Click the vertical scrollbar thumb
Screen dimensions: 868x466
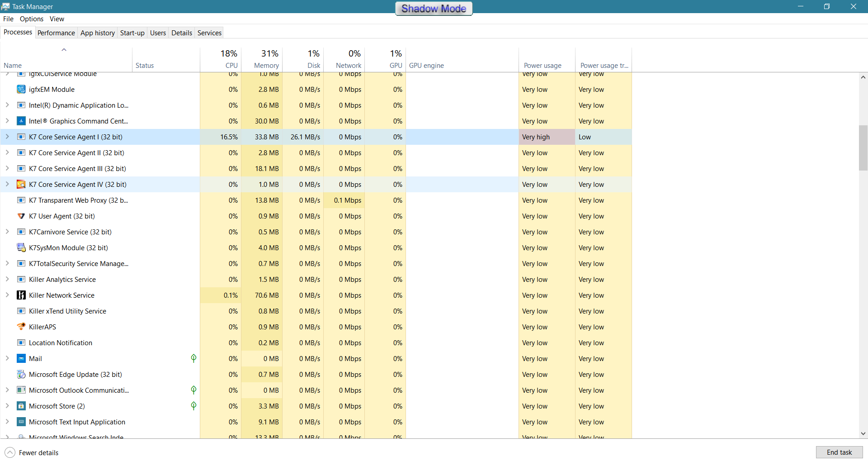[863, 147]
